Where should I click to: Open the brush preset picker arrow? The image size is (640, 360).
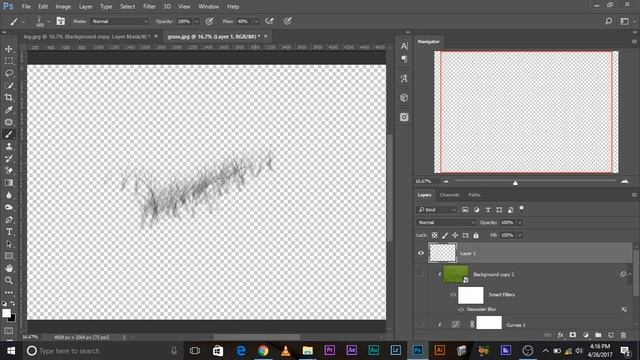pyautogui.click(x=49, y=22)
